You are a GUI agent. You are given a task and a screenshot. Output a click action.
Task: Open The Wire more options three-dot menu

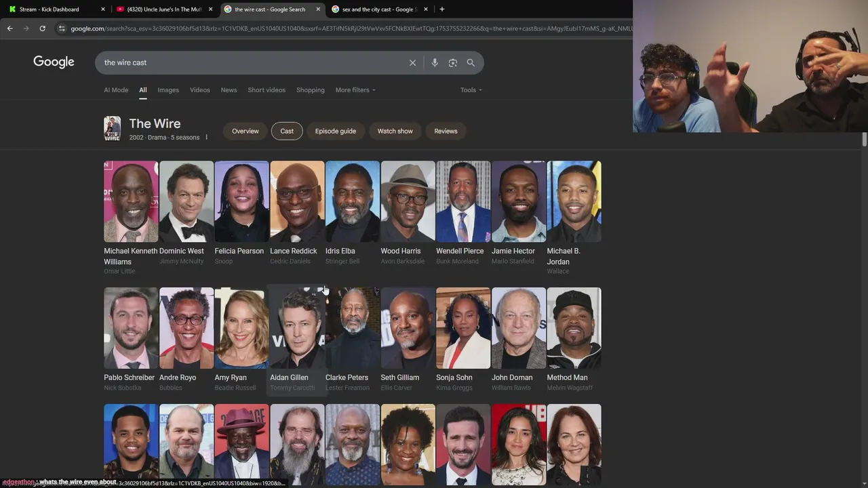click(206, 137)
